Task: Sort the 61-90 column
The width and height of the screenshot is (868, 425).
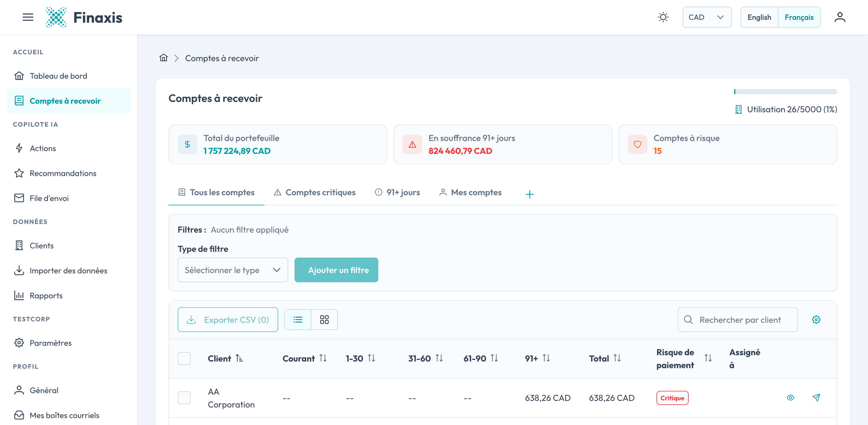Action: (x=494, y=358)
